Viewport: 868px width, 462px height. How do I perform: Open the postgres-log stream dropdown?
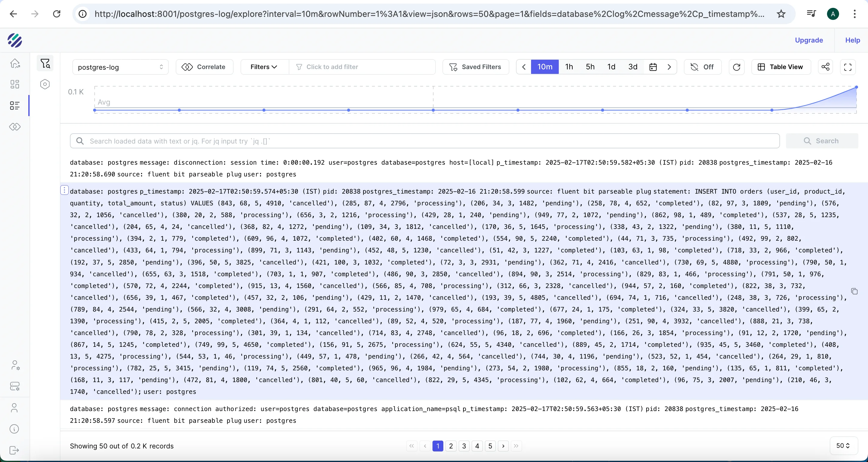(120, 67)
